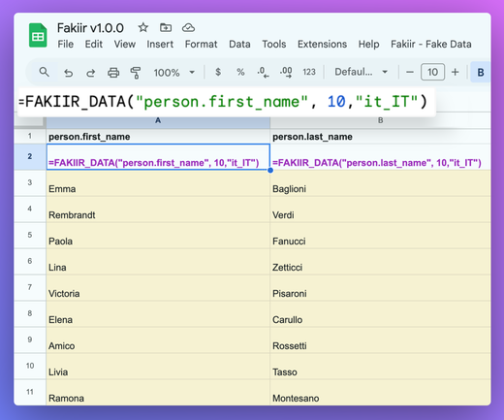Image resolution: width=504 pixels, height=420 pixels.
Task: Open more number formats 123
Action: [309, 72]
